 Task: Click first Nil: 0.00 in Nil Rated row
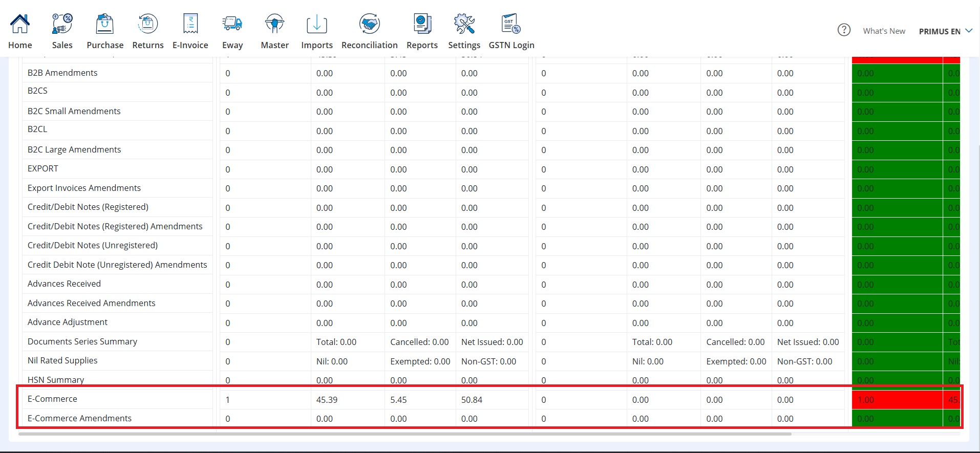332,361
